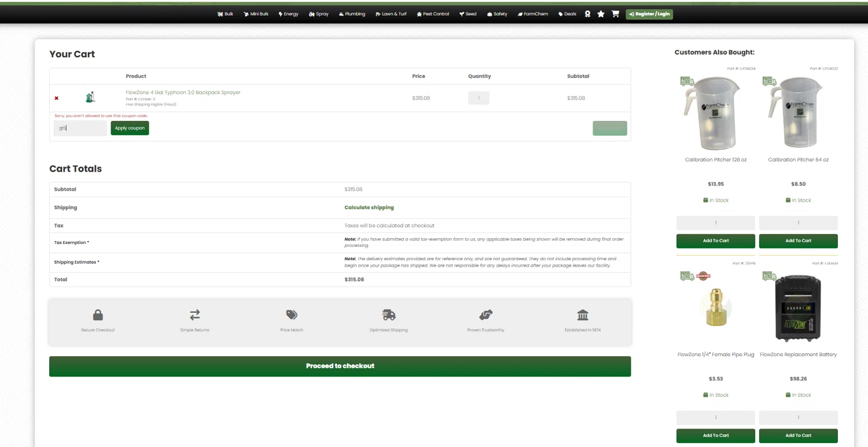Open the FarmChem menu

click(533, 14)
